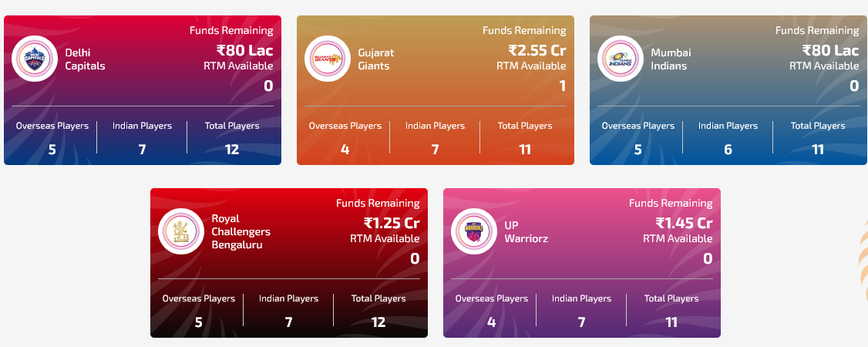Screen dimensions: 868x347
Task: Click the Gujarat Giants team logo
Action: click(x=328, y=59)
